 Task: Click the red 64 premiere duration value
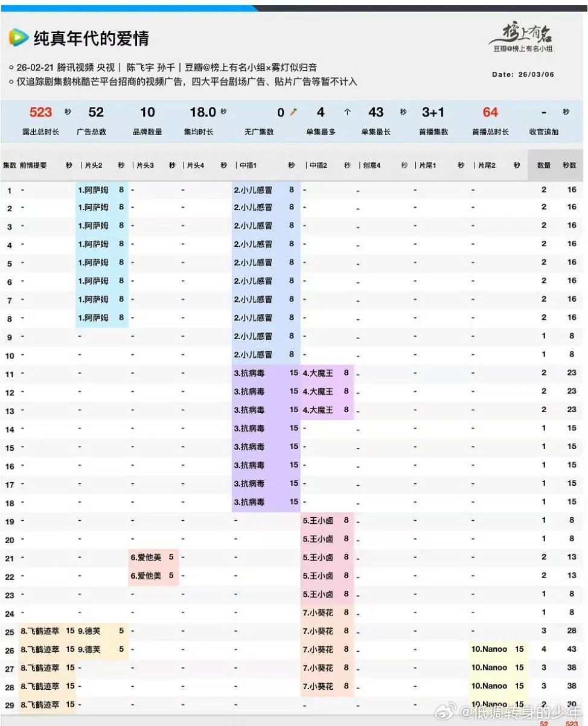490,112
